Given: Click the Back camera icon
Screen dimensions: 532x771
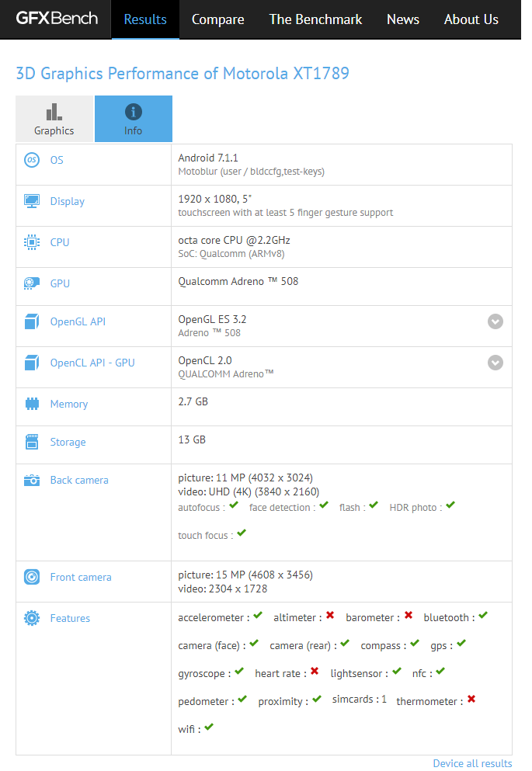Looking at the screenshot, I should [32, 480].
